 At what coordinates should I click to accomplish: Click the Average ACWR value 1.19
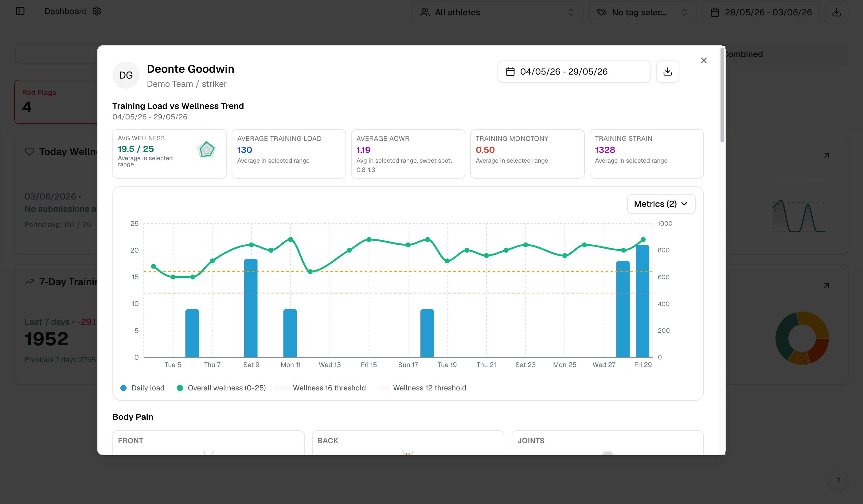(363, 150)
